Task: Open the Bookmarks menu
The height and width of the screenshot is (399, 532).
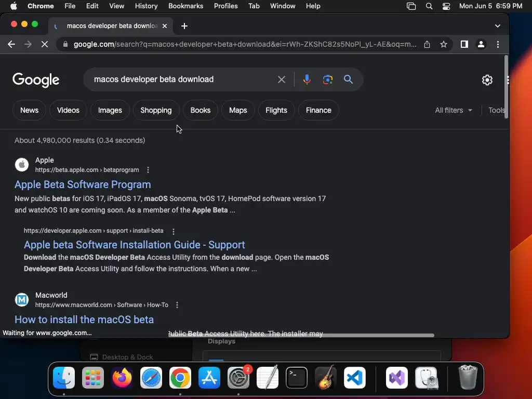Action: coord(185,6)
